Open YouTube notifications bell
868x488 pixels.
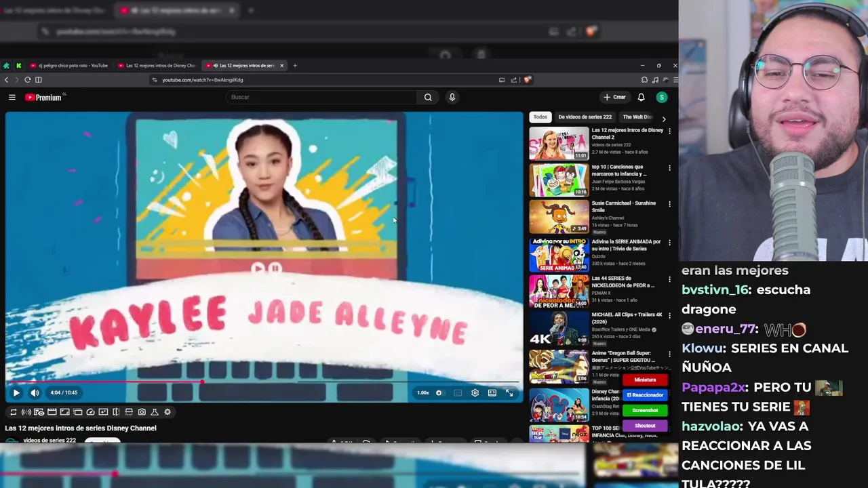click(641, 97)
